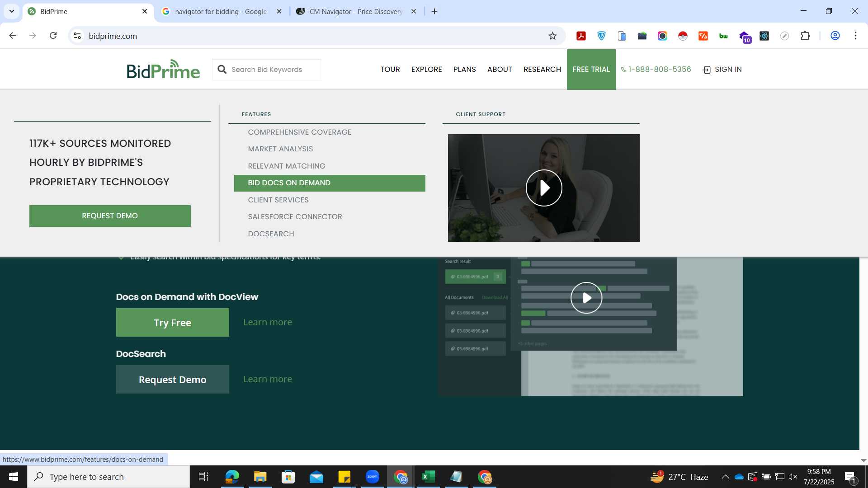Select Salesforce Connector feature
This screenshot has width=868, height=488.
click(x=295, y=217)
